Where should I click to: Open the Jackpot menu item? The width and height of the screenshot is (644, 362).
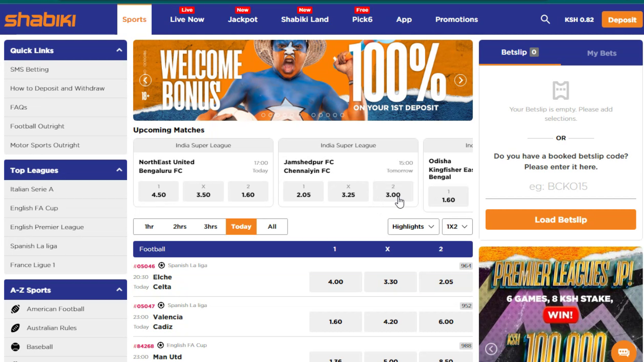[243, 19]
